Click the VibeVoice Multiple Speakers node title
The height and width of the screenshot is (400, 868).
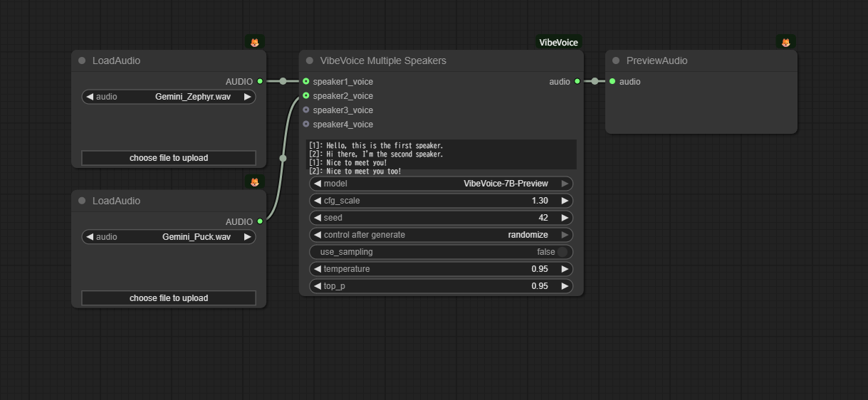(x=383, y=60)
